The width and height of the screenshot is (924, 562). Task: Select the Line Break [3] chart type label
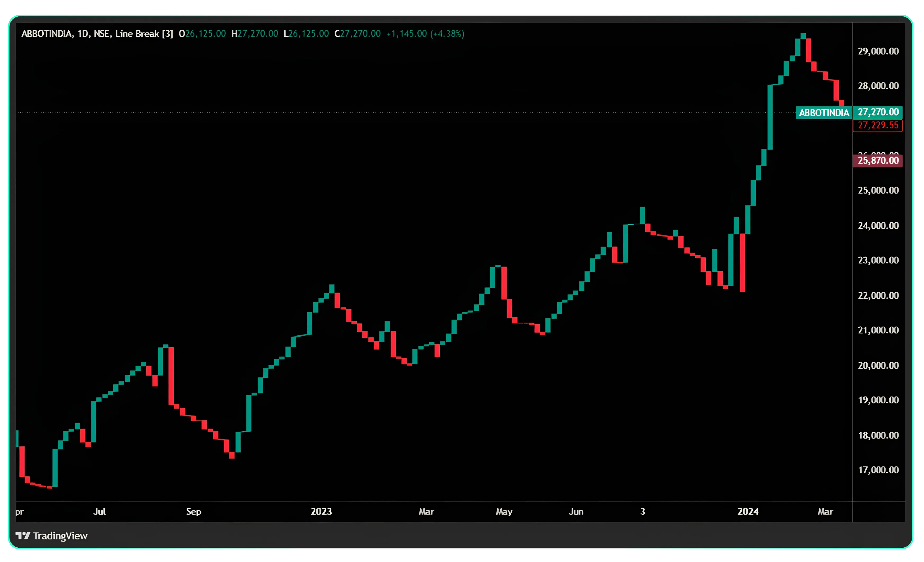click(144, 34)
